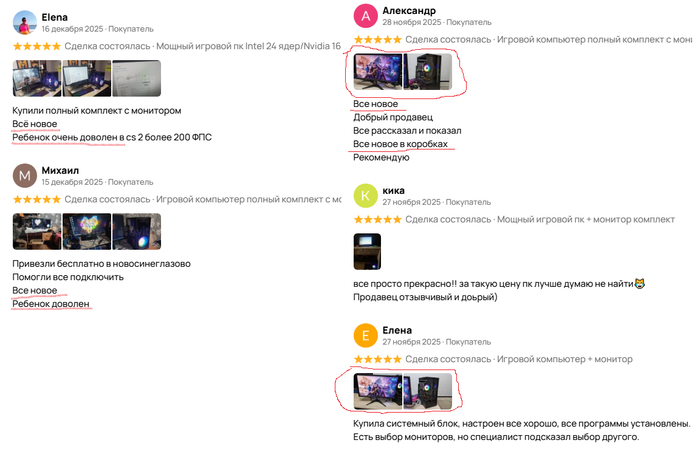Screen dimensions: 700x457
Task: Open listing 'Игровой компьютер + монитор'
Action: (565, 359)
